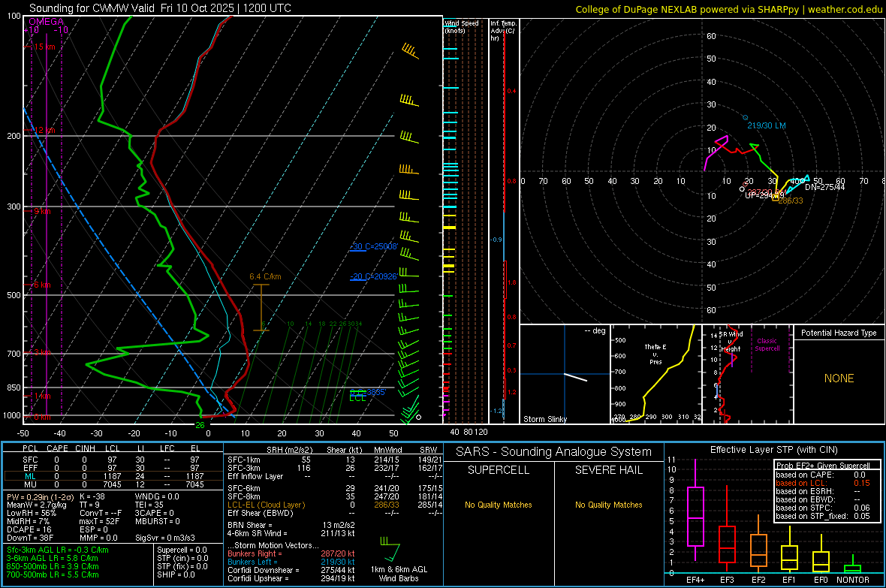The image size is (886, 588).
Task: Click the '-30 C=25008'' temperature level label
Action: [x=374, y=246]
